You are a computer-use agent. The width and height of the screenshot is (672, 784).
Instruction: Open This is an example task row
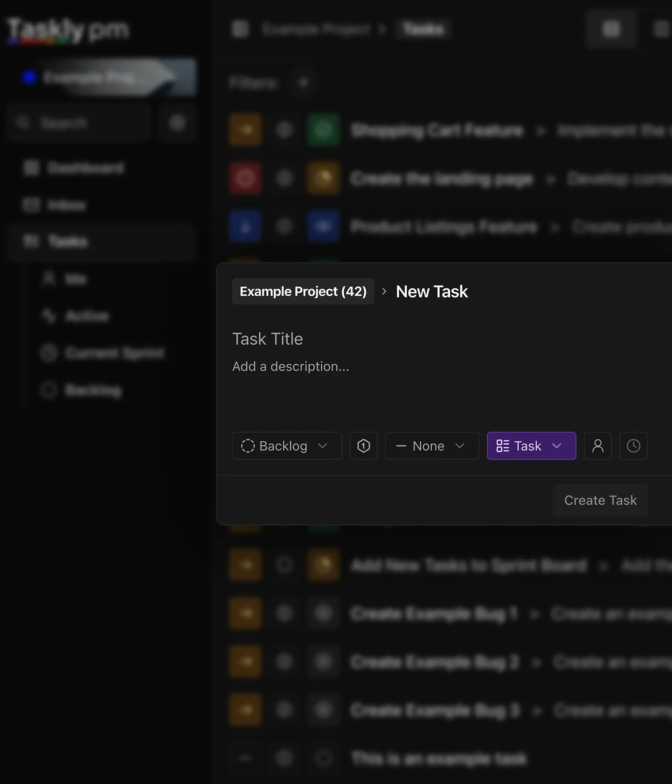point(439,758)
